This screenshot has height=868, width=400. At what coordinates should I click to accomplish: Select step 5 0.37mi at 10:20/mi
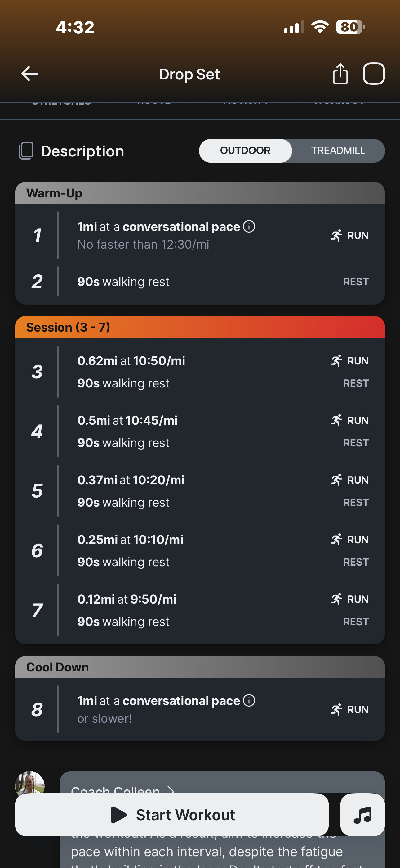pyautogui.click(x=131, y=480)
